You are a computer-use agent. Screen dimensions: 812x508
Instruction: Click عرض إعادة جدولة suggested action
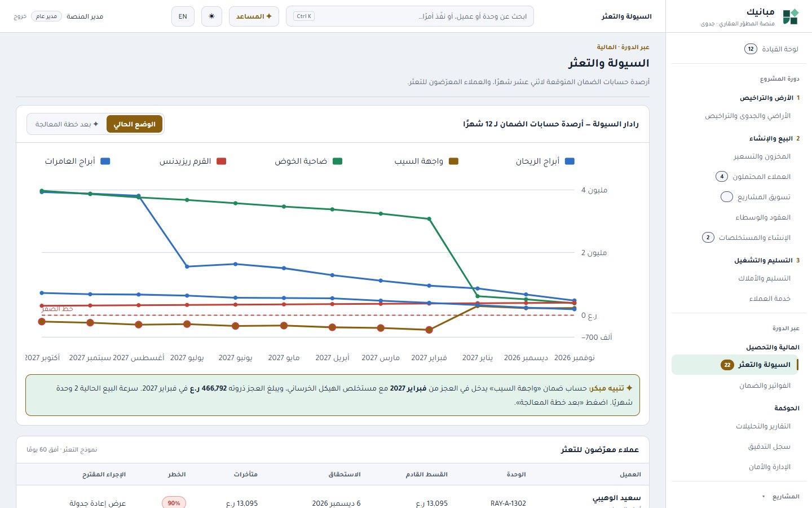[x=98, y=503]
